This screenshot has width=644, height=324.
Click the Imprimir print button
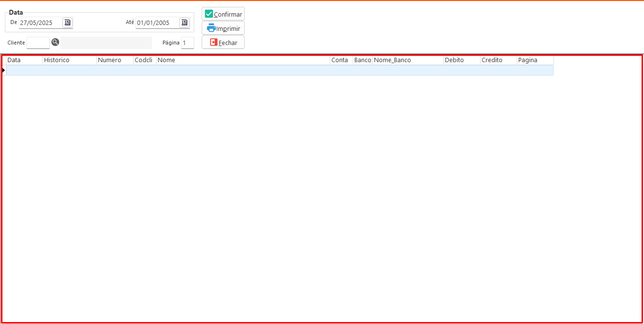coord(223,28)
